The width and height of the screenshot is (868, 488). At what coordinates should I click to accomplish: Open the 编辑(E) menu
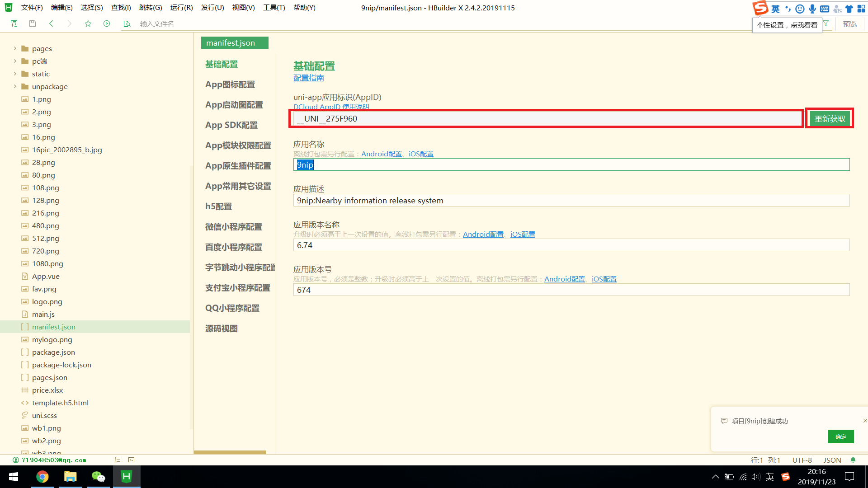(62, 8)
